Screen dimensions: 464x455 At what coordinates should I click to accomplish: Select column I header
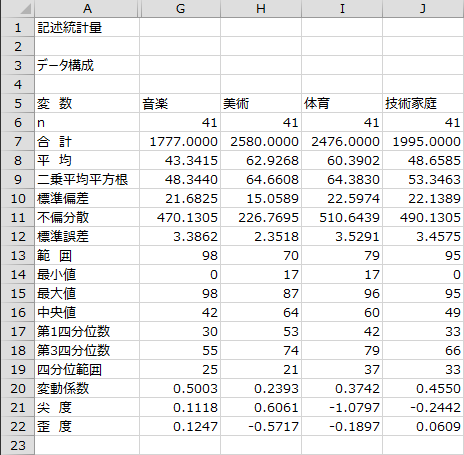342,9
